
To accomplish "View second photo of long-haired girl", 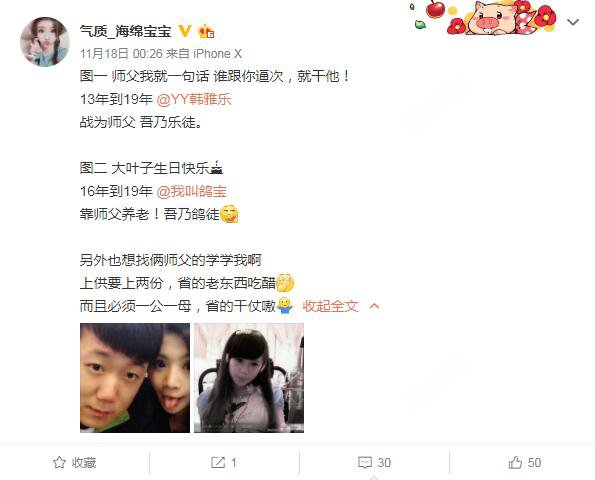I will (249, 378).
